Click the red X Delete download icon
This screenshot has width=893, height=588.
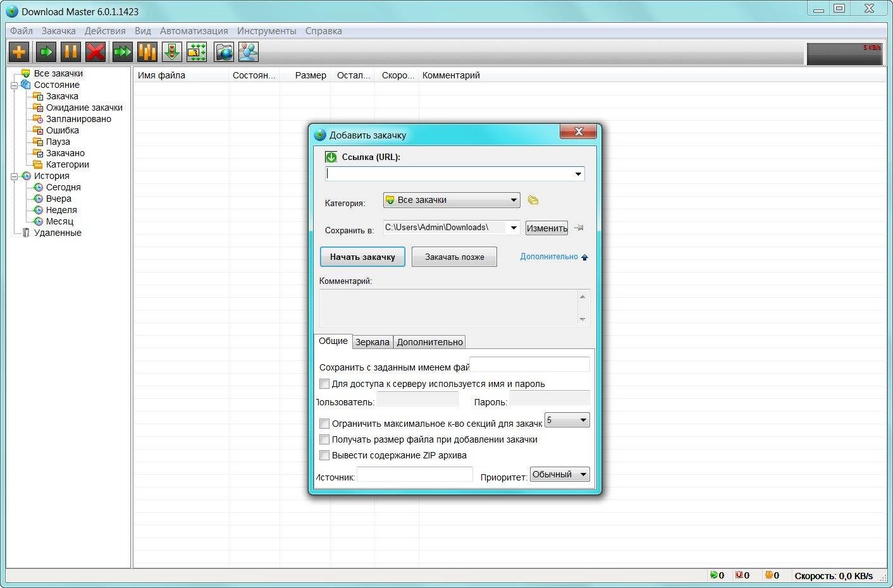pos(95,52)
